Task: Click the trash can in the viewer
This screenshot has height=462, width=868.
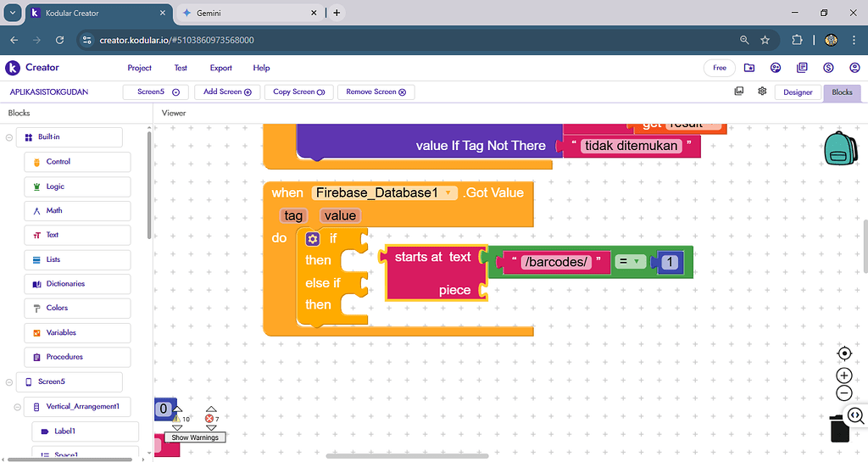Action: 839,428
